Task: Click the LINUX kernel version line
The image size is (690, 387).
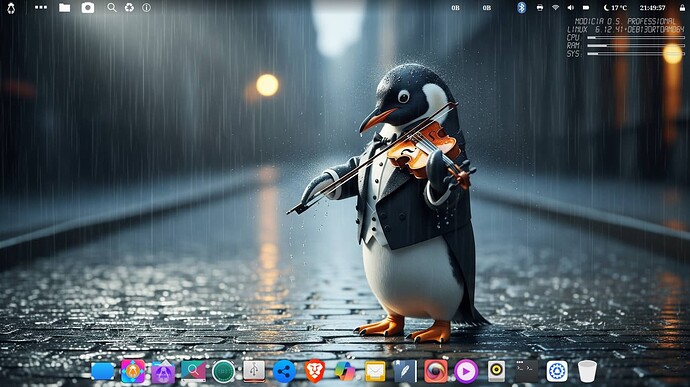Action: pos(626,29)
